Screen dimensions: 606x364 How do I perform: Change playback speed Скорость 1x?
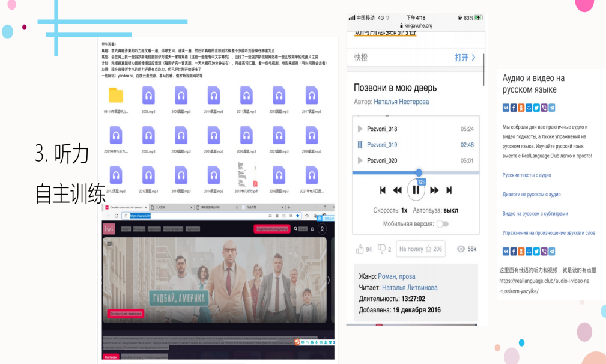[404, 211]
